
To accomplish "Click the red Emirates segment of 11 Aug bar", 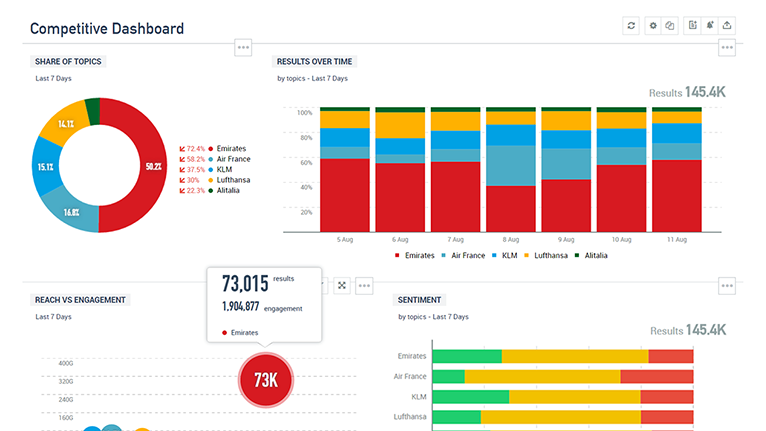I will (x=677, y=195).
